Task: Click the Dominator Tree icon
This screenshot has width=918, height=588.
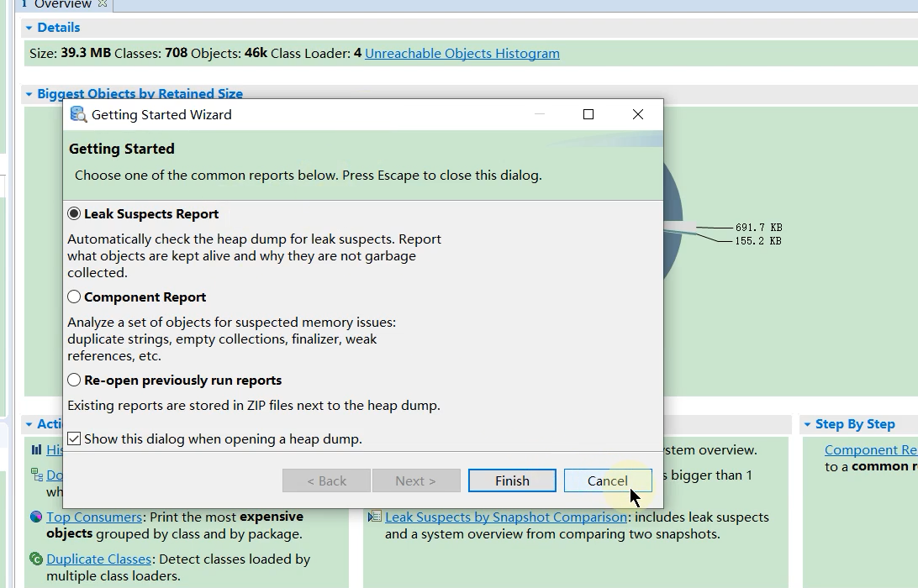Action: coord(36,475)
